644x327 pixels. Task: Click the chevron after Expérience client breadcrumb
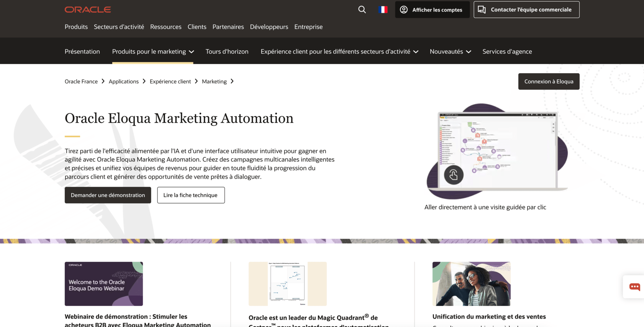pyautogui.click(x=196, y=81)
